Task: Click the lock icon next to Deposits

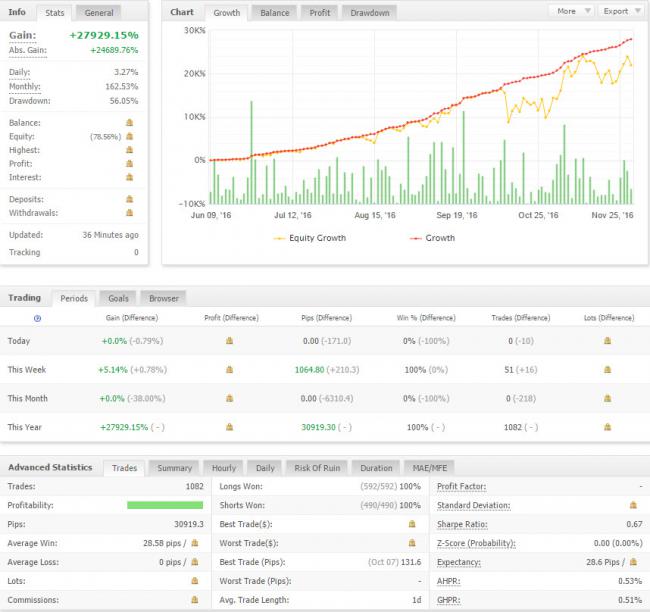Action: pyautogui.click(x=129, y=199)
